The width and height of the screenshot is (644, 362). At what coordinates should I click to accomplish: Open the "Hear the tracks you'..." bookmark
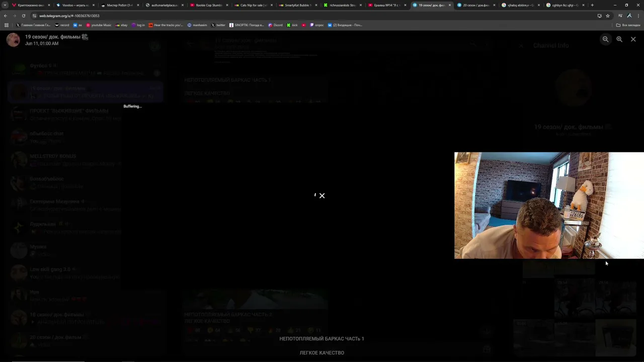pyautogui.click(x=166, y=25)
